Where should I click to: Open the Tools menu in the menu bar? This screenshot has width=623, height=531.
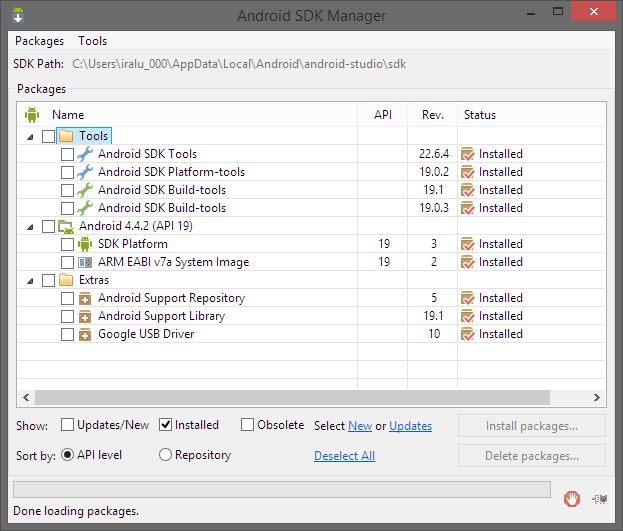pos(93,41)
